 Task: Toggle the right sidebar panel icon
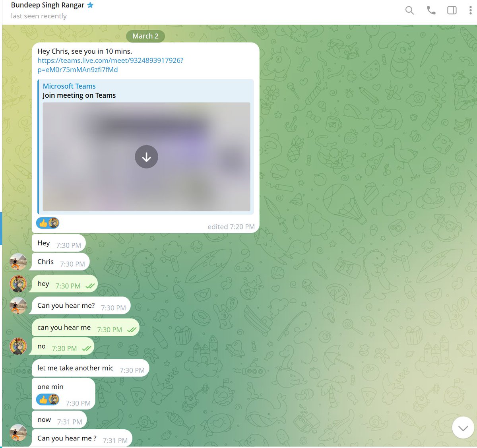click(452, 10)
